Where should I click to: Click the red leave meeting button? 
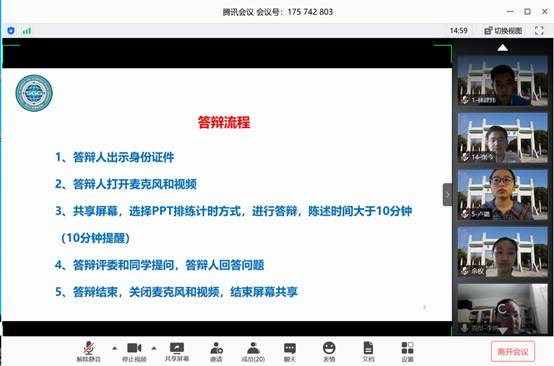click(x=513, y=352)
